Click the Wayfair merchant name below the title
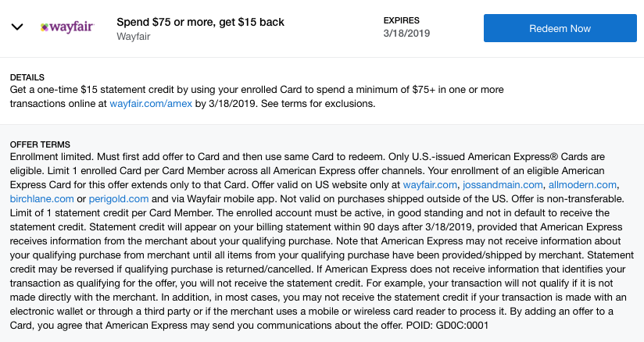The height and width of the screenshot is (342, 644). (x=135, y=35)
